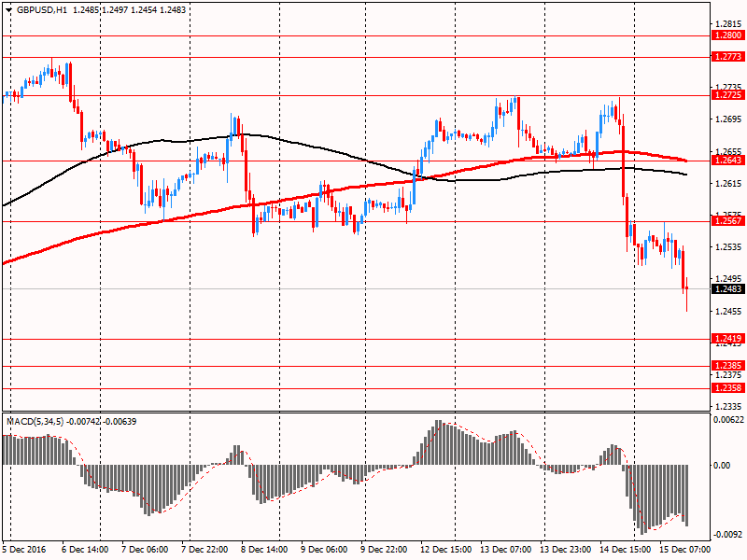Click the 15 Dec 07:00 time axis label
This screenshot has height=560, width=747.
(x=685, y=550)
